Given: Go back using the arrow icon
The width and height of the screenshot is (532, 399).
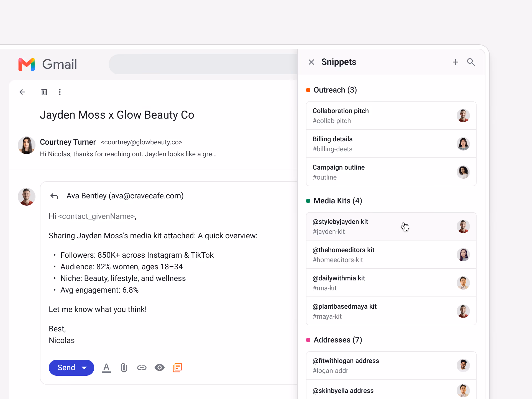Looking at the screenshot, I should [22, 92].
